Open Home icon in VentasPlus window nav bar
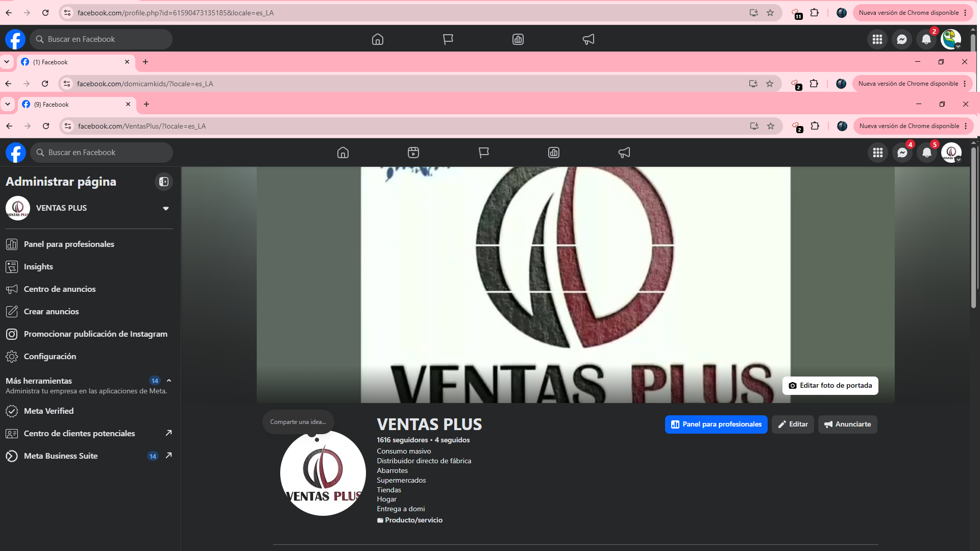 tap(343, 153)
